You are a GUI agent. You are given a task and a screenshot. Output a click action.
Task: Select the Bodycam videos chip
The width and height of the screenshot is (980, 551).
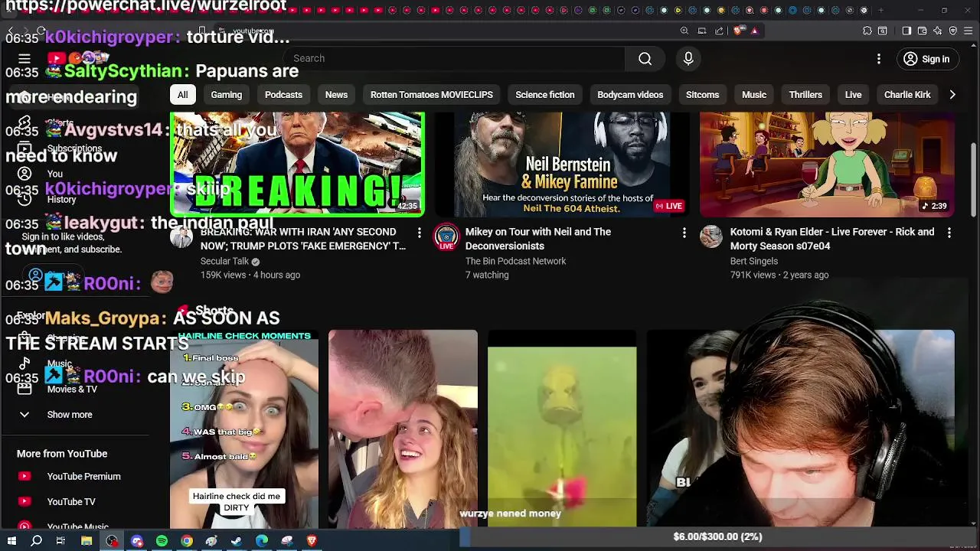tap(630, 95)
